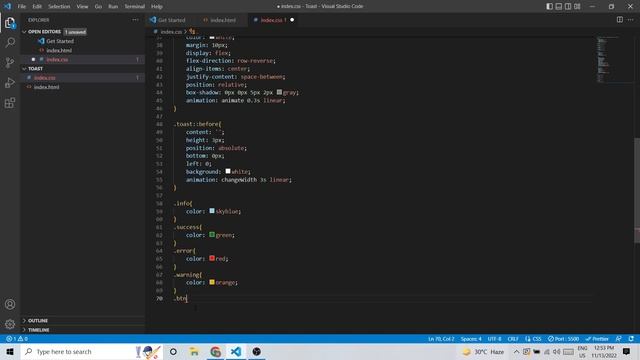Switch to the Get Started tab
The image size is (640, 360).
pyautogui.click(x=171, y=20)
